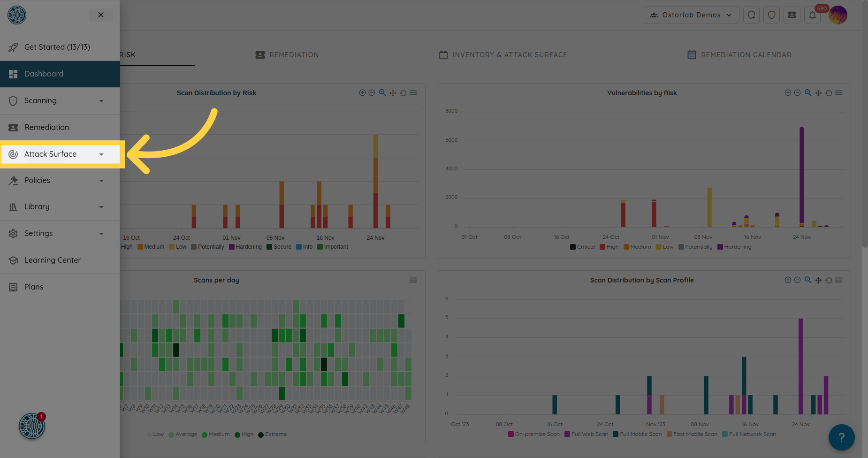Image resolution: width=868 pixels, height=458 pixels.
Task: Click Full Mobile Scan legend color square
Action: 616,434
